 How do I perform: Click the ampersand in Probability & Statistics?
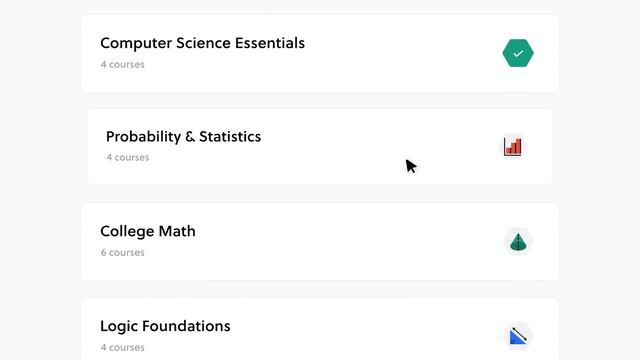[190, 137]
